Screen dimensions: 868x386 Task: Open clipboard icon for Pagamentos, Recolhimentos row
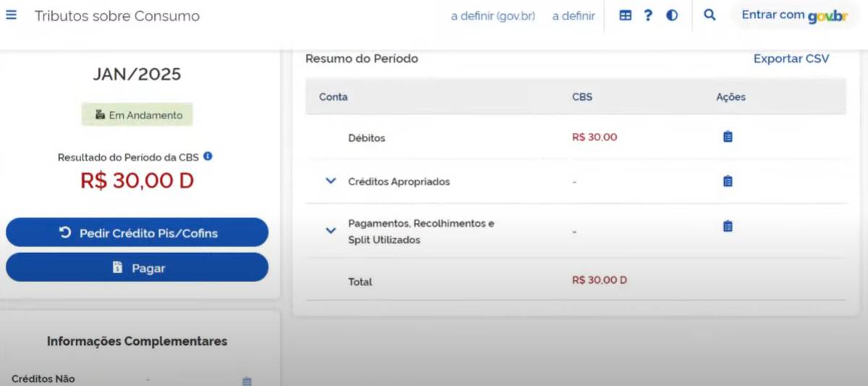[x=728, y=226]
